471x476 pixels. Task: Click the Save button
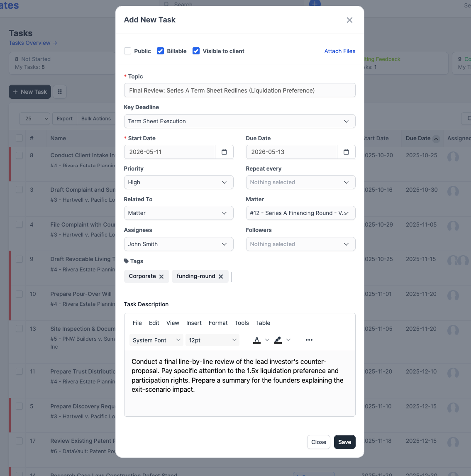pos(344,442)
